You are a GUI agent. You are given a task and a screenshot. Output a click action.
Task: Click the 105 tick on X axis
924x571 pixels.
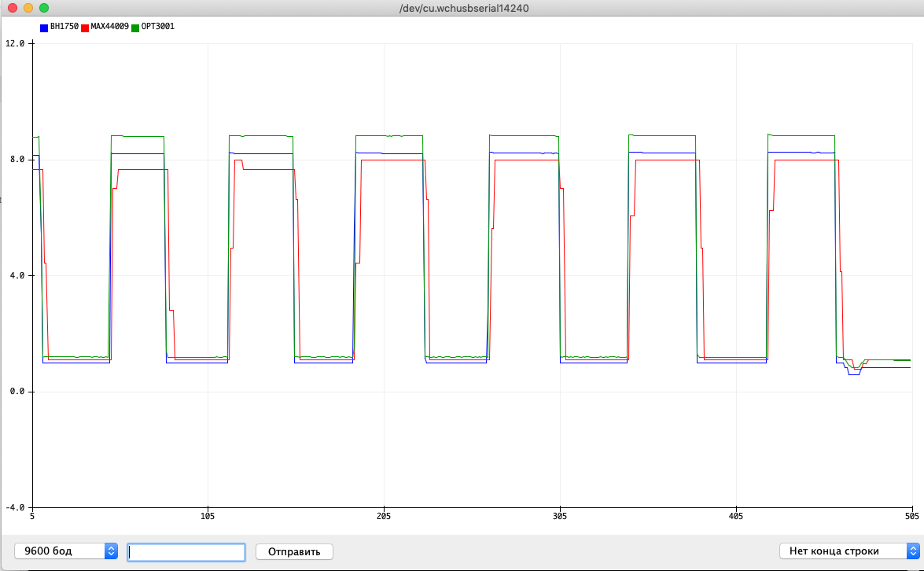(x=208, y=518)
